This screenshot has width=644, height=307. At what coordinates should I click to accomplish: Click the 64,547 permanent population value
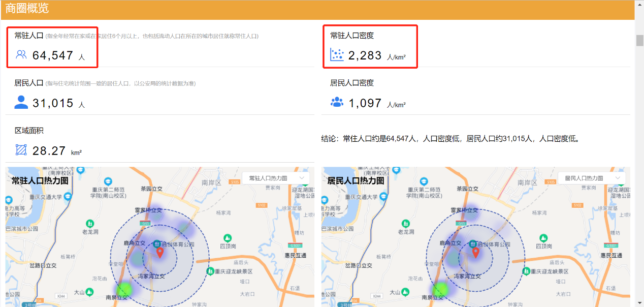click(53, 55)
